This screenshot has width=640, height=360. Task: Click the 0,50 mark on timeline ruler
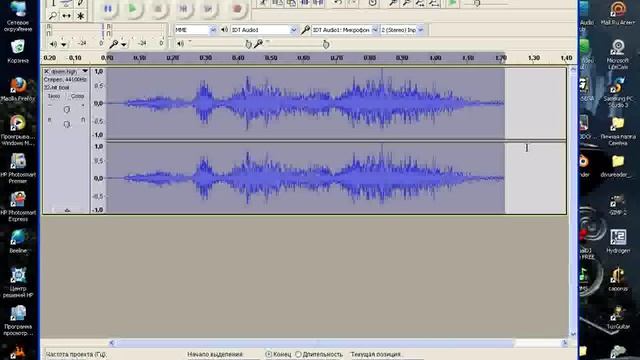[x=271, y=58]
